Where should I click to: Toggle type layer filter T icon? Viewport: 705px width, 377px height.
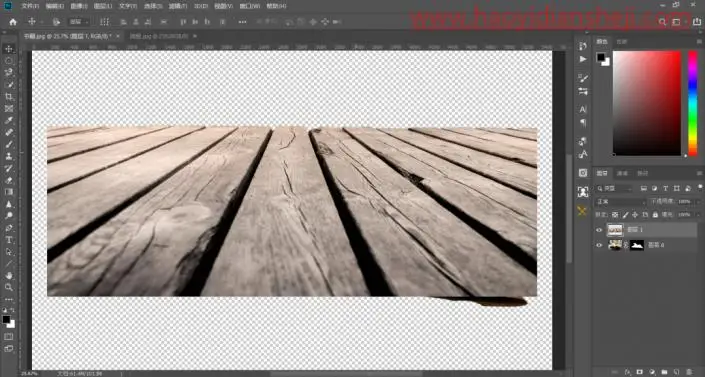click(665, 188)
